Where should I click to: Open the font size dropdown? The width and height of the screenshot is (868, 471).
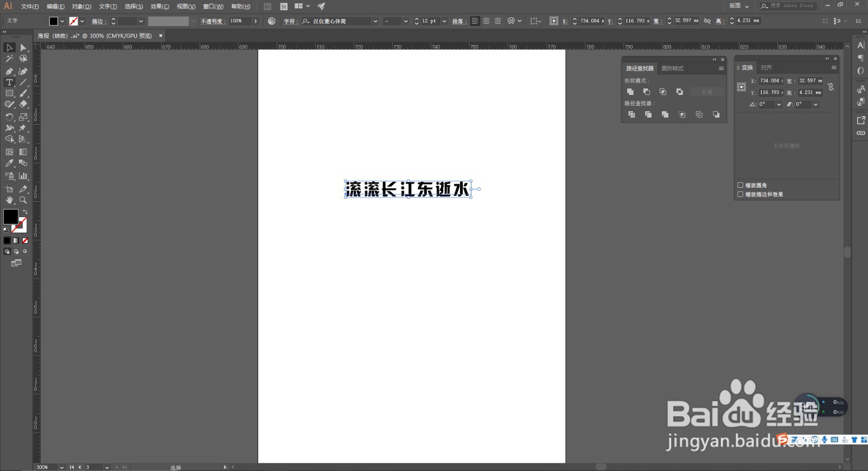(x=444, y=21)
